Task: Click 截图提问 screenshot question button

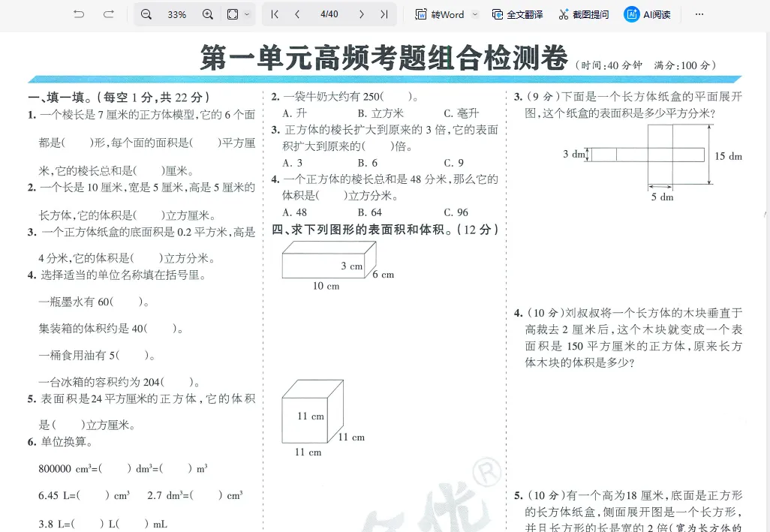Action: 583,15
